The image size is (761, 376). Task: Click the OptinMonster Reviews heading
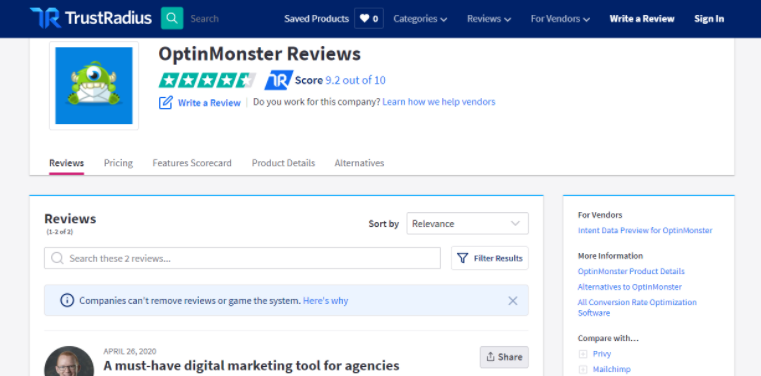click(x=260, y=54)
